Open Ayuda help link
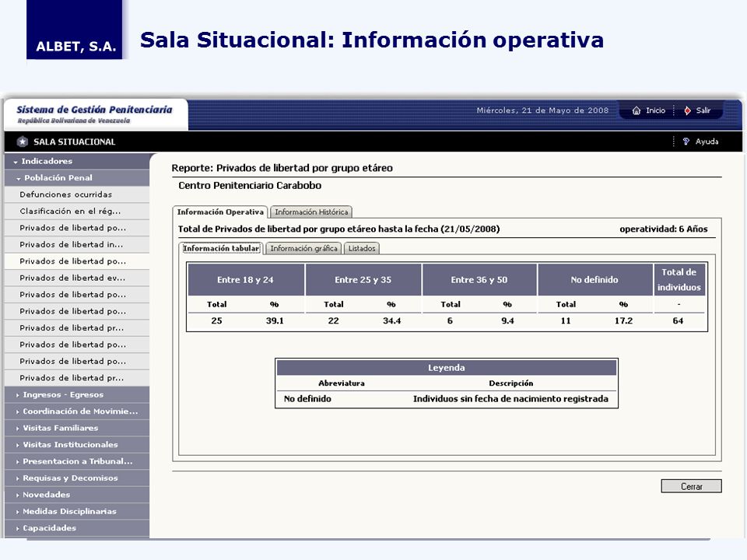Screen dimensions: 747x560 (x=707, y=142)
